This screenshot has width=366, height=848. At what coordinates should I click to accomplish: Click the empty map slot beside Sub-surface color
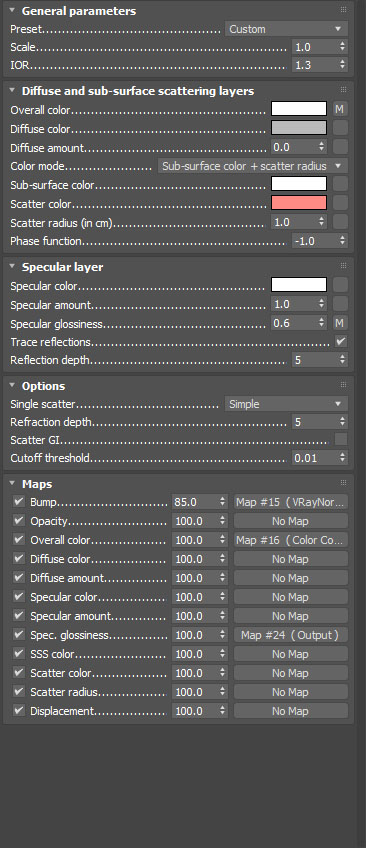coord(340,184)
